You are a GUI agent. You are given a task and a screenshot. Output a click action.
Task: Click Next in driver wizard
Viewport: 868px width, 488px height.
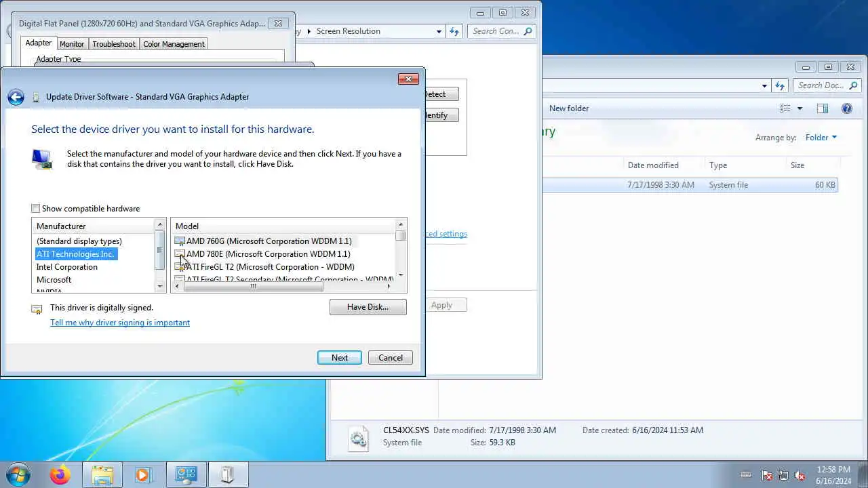(x=340, y=358)
